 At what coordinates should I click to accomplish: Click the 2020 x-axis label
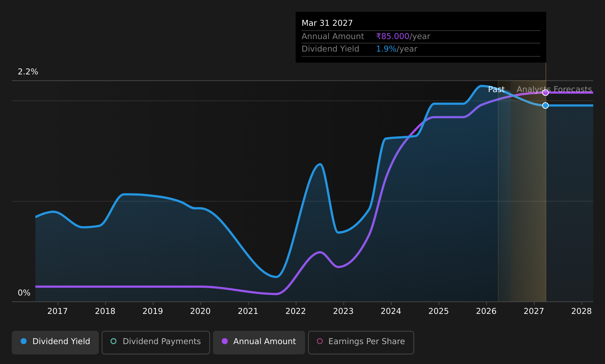click(200, 311)
